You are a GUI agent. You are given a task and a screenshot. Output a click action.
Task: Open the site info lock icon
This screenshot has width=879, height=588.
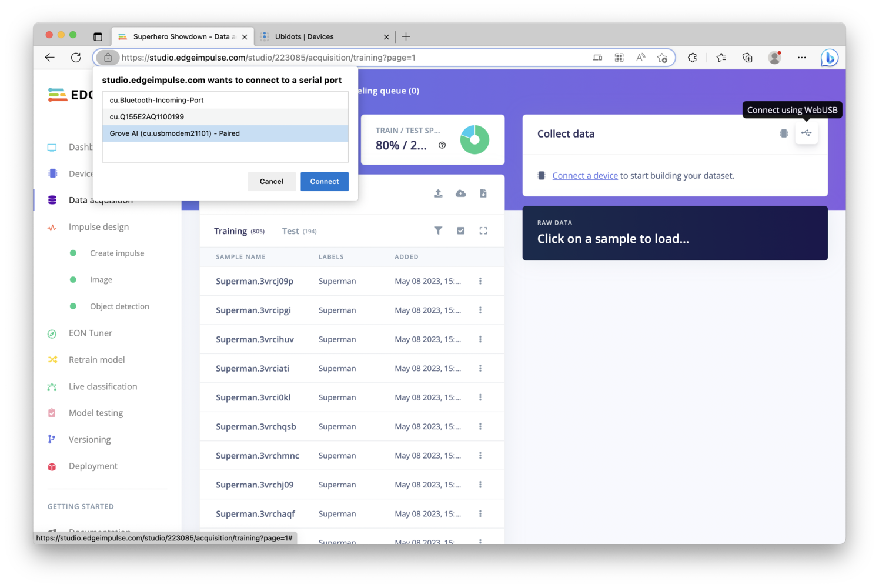pyautogui.click(x=108, y=58)
